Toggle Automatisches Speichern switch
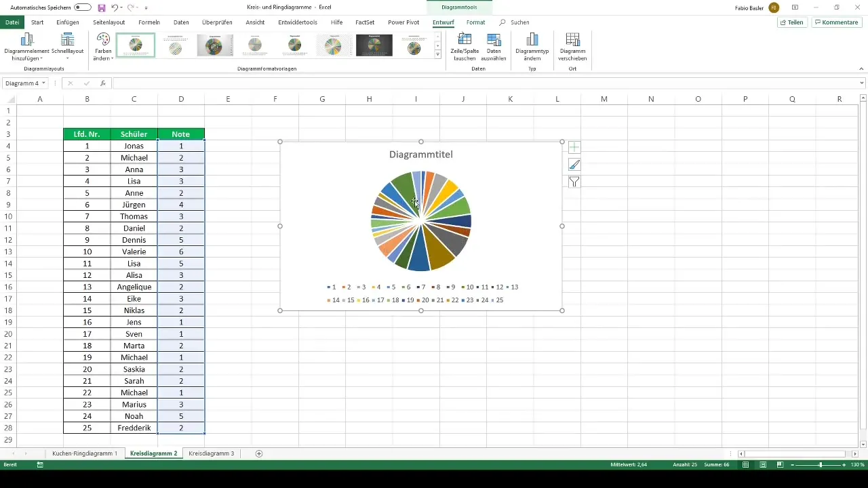Image resolution: width=868 pixels, height=488 pixels. pyautogui.click(x=83, y=7)
